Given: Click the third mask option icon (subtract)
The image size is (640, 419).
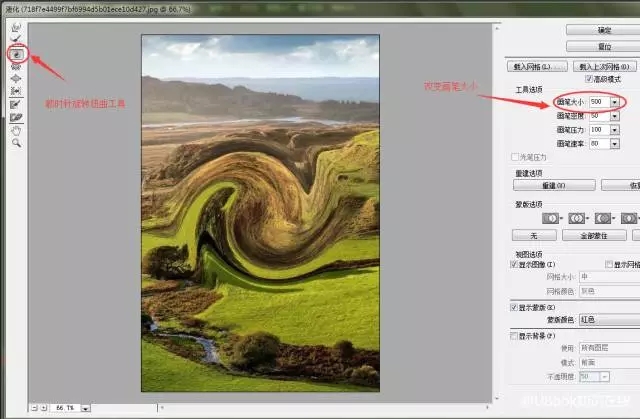Looking at the screenshot, I should 602,218.
